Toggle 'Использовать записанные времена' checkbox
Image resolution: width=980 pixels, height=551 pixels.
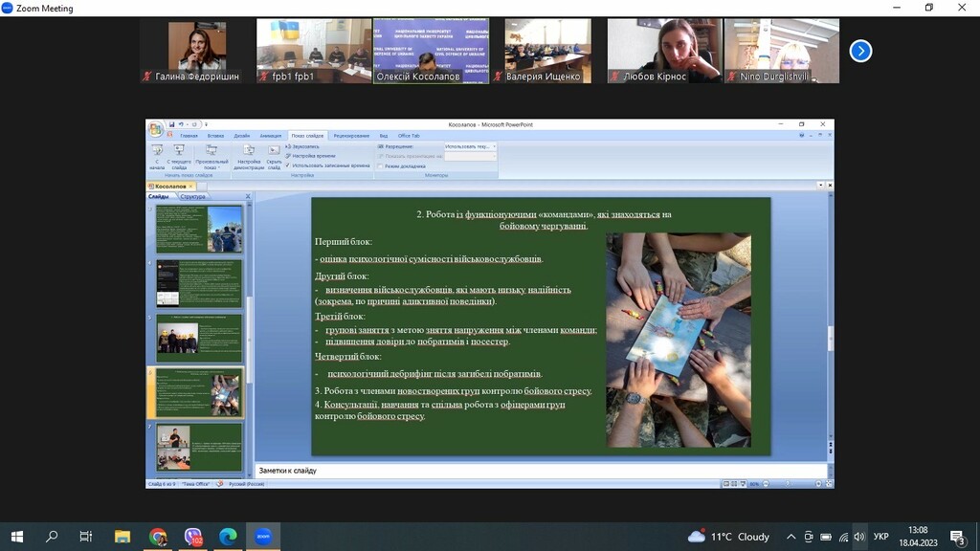pyautogui.click(x=288, y=165)
